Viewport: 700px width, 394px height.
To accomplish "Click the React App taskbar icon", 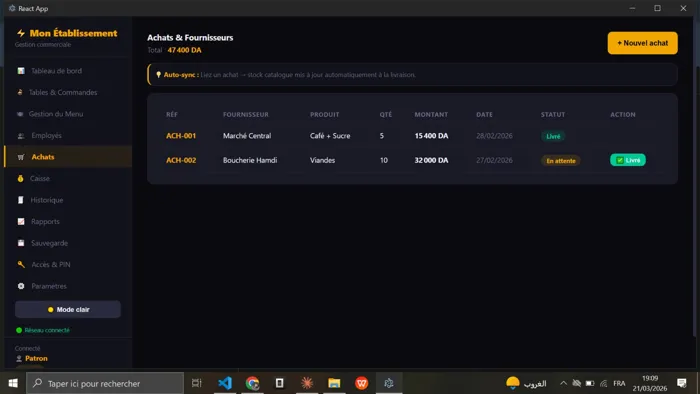I will [389, 383].
